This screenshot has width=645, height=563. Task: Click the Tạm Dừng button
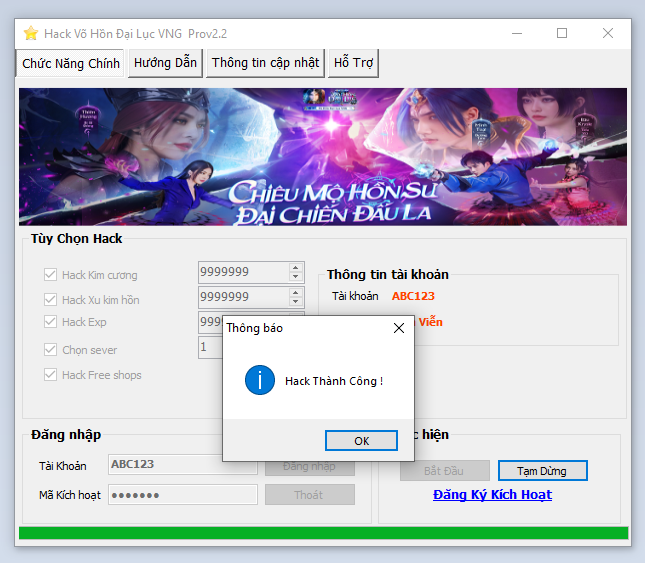pyautogui.click(x=543, y=471)
